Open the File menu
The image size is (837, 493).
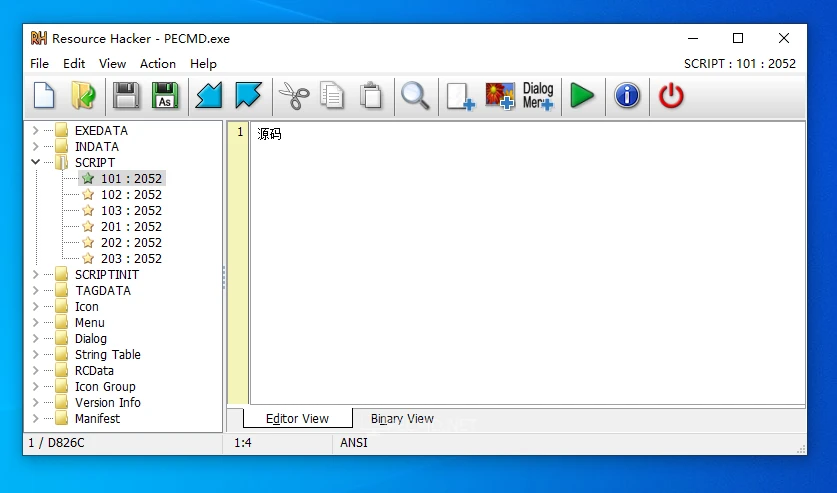point(40,63)
